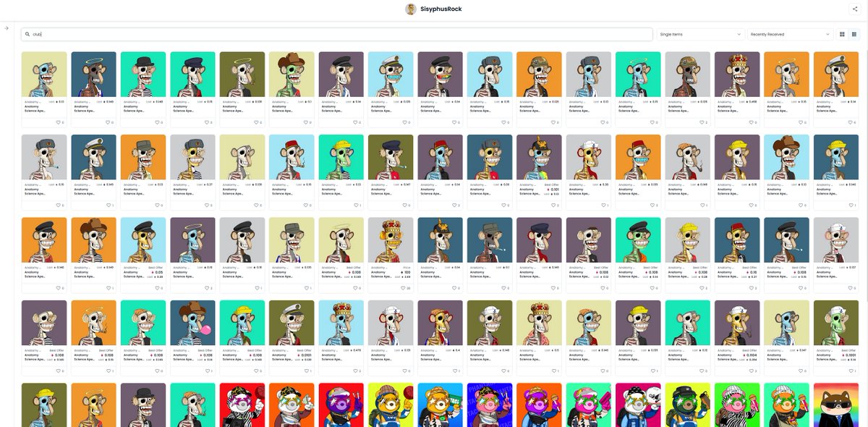Open the dark bear with green star glasses

tap(688, 405)
